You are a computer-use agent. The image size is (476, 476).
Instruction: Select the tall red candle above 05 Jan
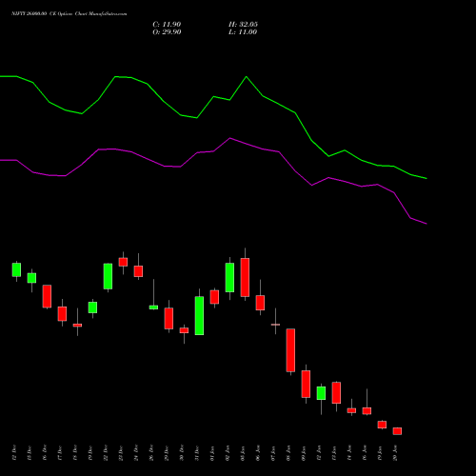pyautogui.click(x=245, y=277)
